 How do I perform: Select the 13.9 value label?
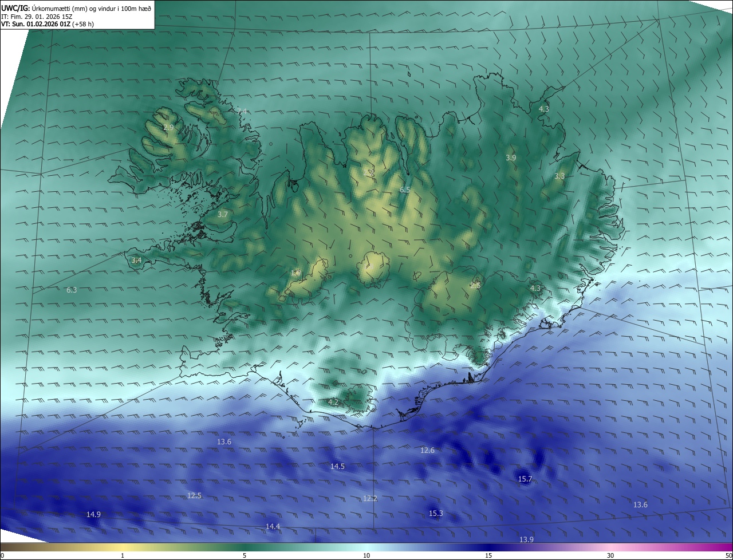526,540
